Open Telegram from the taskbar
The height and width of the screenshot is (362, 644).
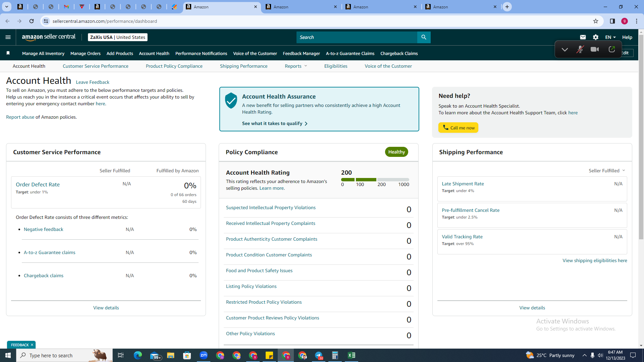[319, 355]
